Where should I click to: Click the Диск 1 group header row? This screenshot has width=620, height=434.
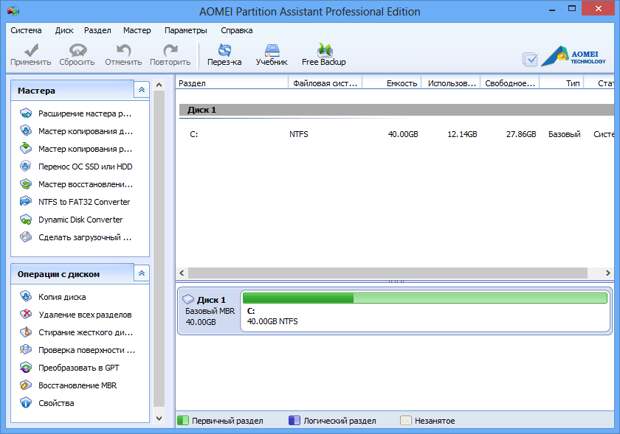[x=396, y=110]
